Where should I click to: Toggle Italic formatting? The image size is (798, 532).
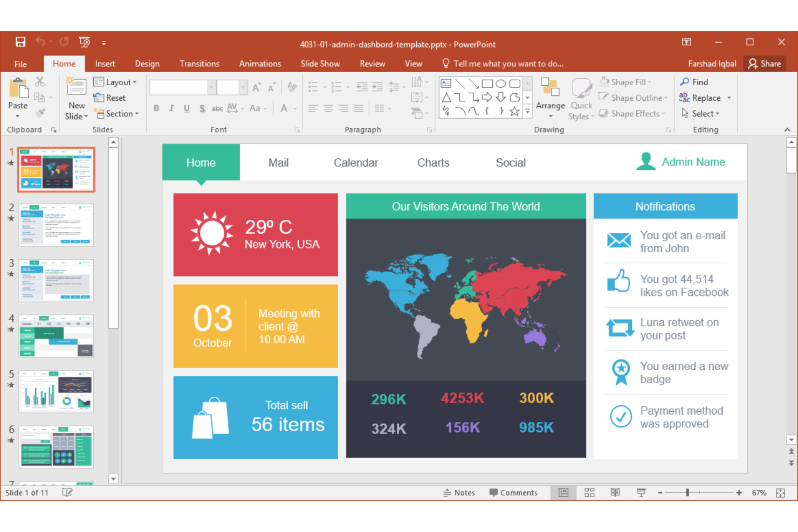coord(171,108)
